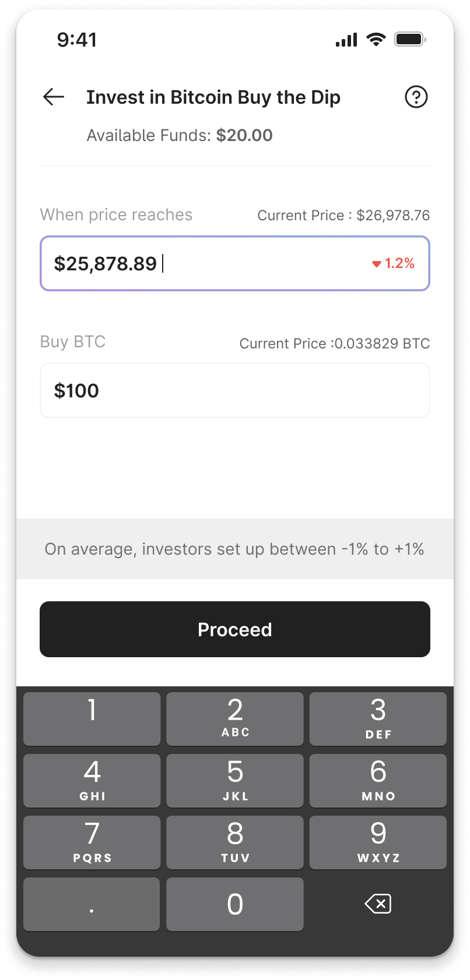Hit the 4 GHI key
Image resolution: width=470 pixels, height=980 pixels.
[x=92, y=781]
